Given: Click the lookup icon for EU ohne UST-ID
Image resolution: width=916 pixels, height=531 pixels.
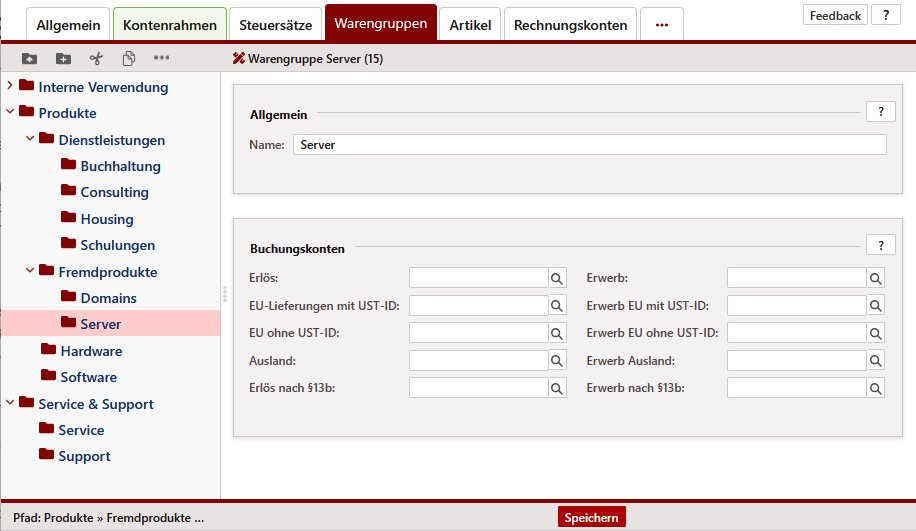Looking at the screenshot, I should coord(557,333).
